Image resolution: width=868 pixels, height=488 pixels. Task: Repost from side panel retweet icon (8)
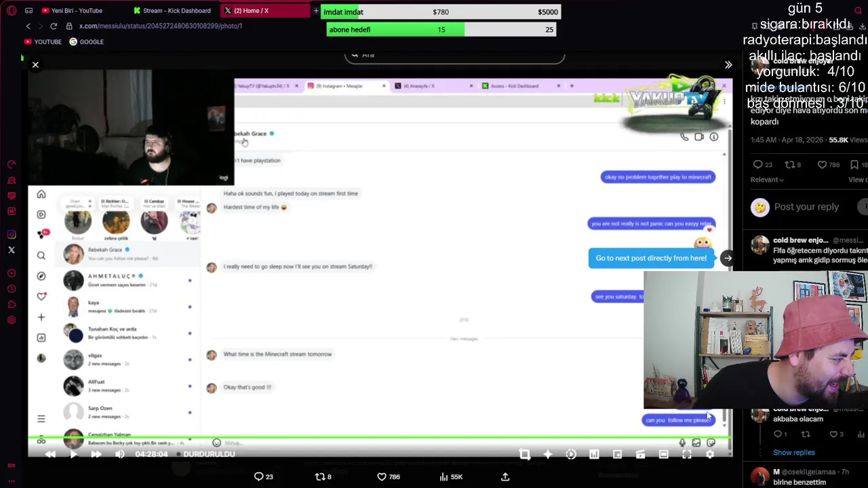pyautogui.click(x=789, y=165)
